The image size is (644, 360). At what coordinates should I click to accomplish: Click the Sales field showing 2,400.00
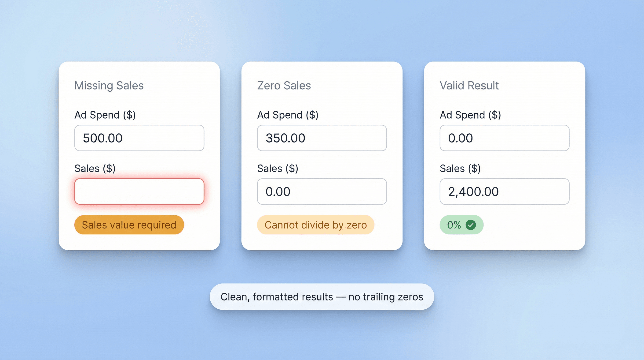[x=504, y=191]
